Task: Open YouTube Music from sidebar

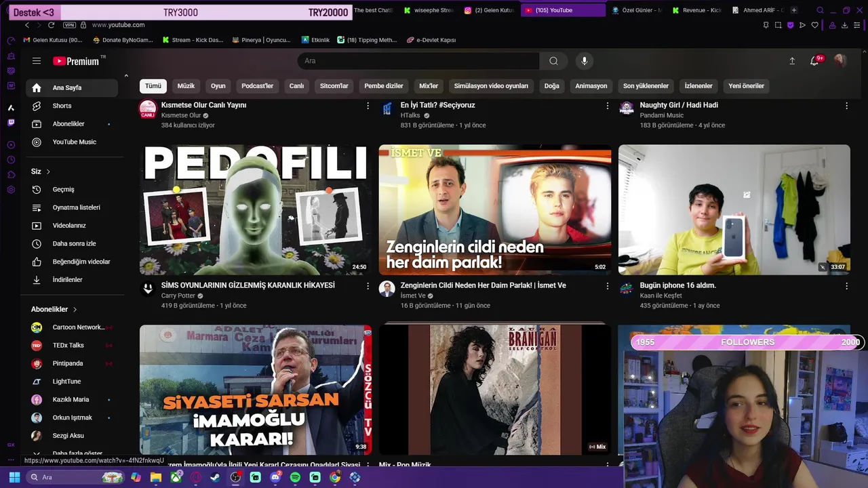Action: (x=72, y=142)
